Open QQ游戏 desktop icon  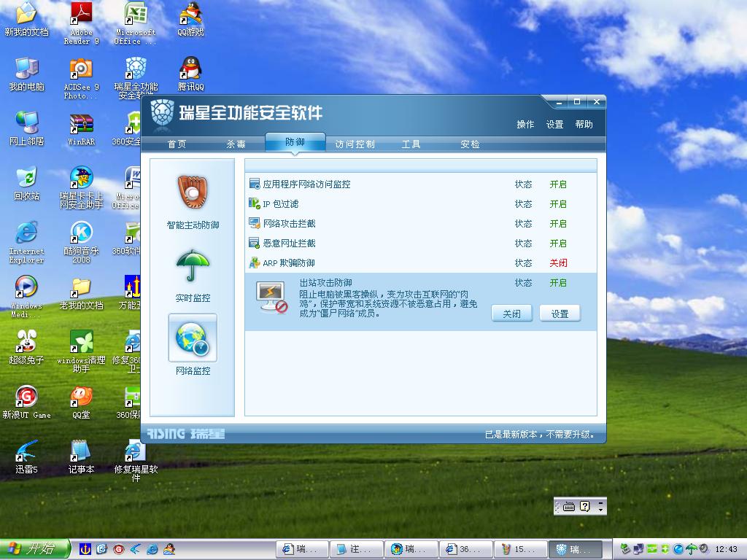[x=190, y=13]
